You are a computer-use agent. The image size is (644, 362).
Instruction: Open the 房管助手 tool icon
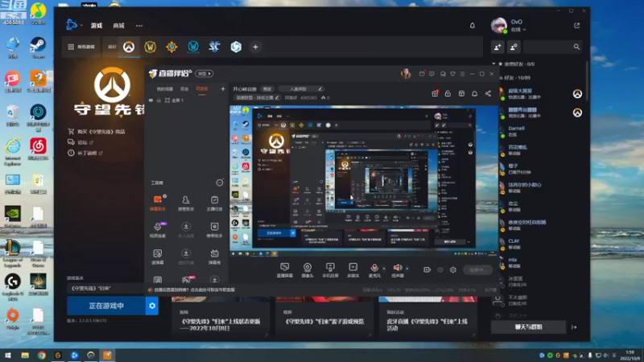[x=186, y=203]
